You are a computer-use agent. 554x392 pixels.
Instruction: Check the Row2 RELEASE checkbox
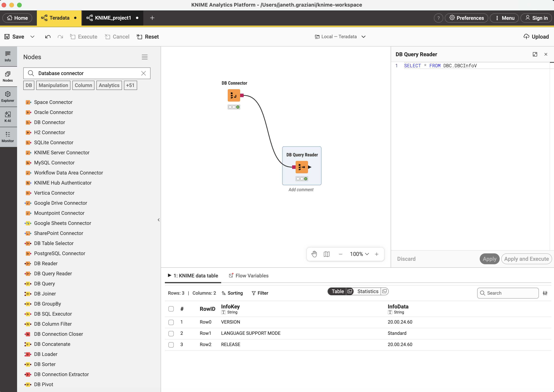tap(171, 345)
